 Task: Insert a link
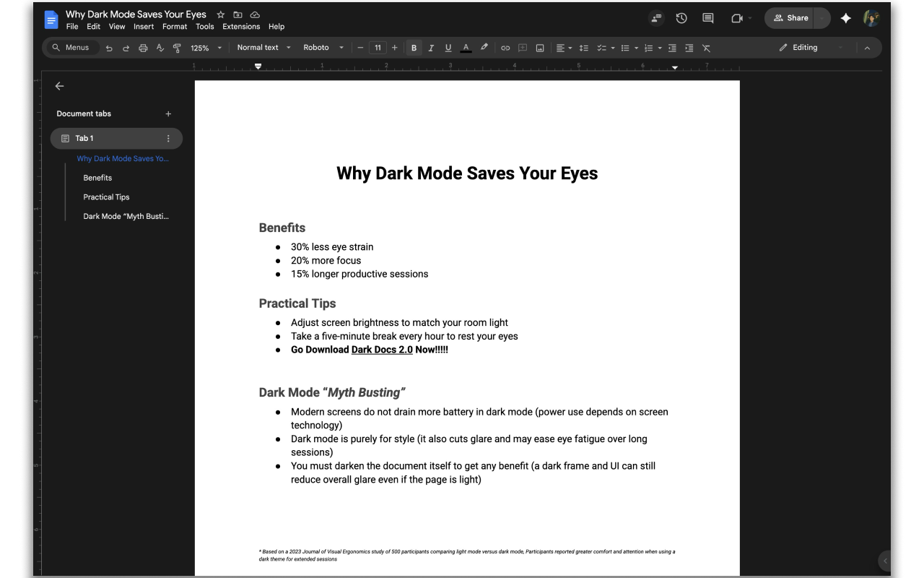coord(505,48)
